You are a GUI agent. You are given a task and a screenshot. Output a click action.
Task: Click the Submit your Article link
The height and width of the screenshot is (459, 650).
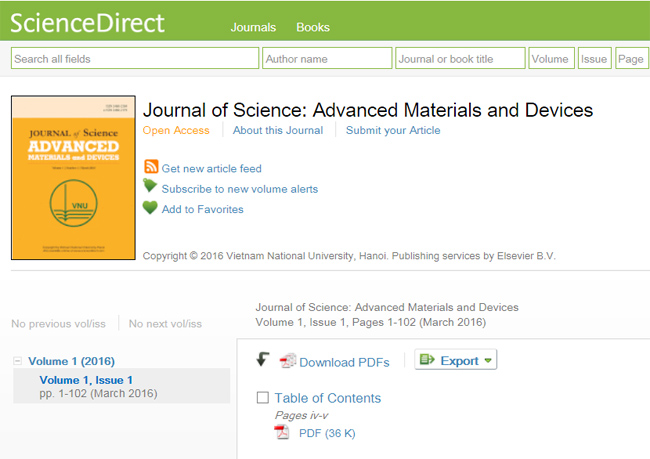393,130
